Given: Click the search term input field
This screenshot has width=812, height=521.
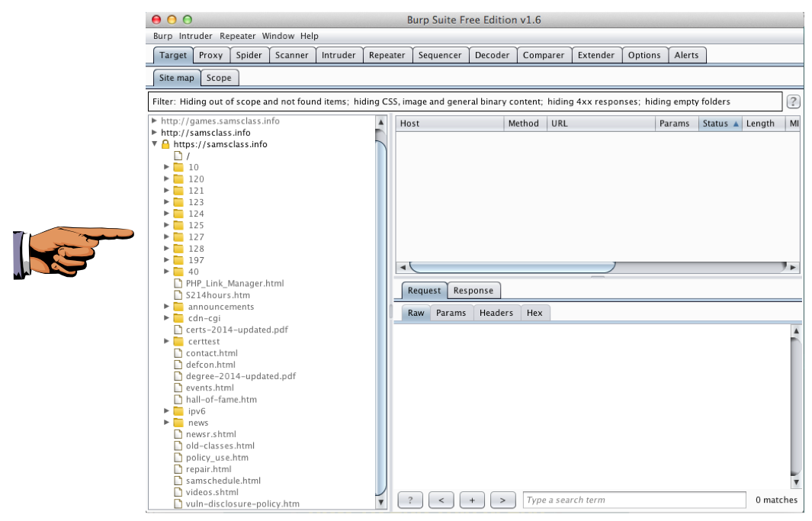Looking at the screenshot, I should point(634,500).
